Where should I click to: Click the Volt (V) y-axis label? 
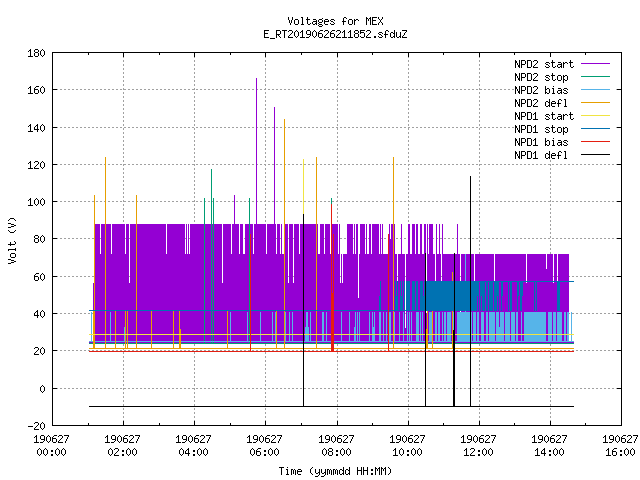pyautogui.click(x=13, y=240)
